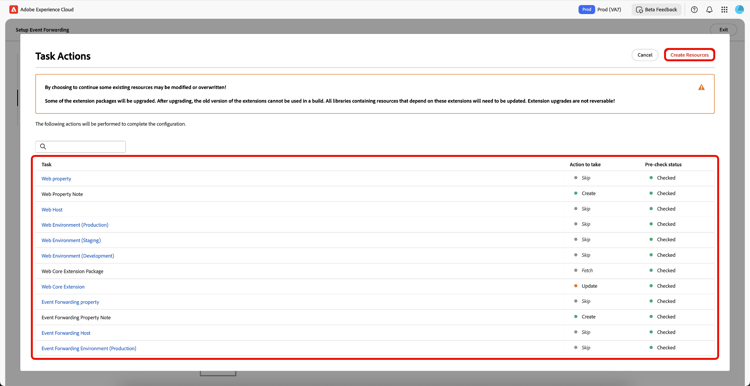This screenshot has width=750, height=386.
Task: Click Create Resources button
Action: [689, 55]
